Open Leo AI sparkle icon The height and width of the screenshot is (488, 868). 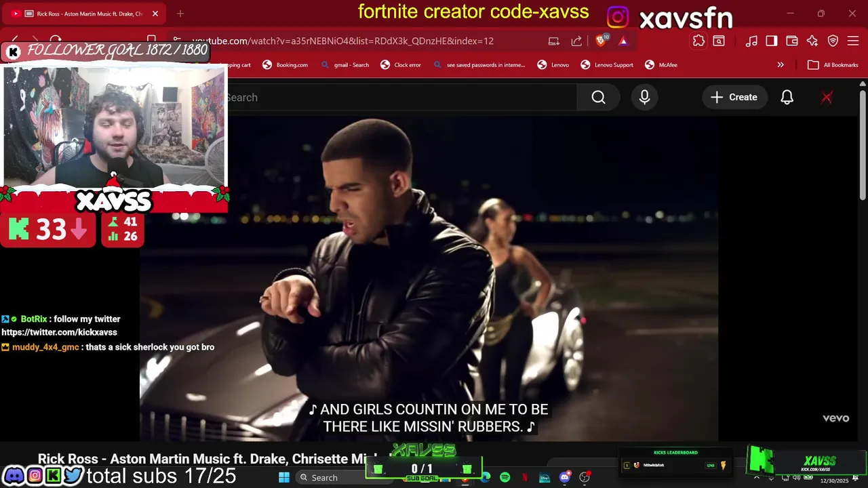[812, 41]
